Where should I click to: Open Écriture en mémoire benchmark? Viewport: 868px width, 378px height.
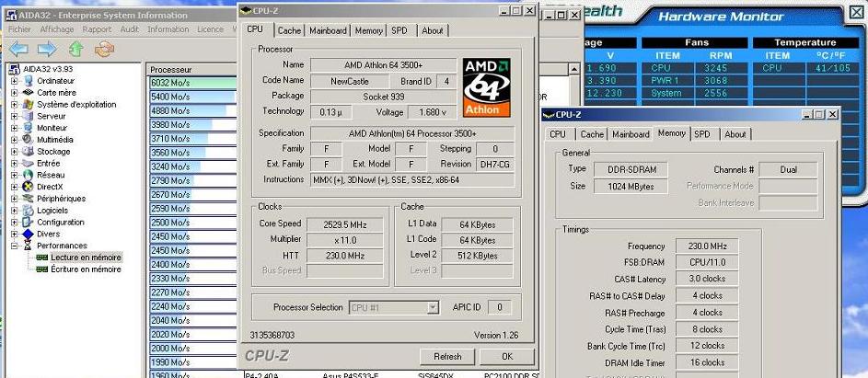click(x=85, y=269)
